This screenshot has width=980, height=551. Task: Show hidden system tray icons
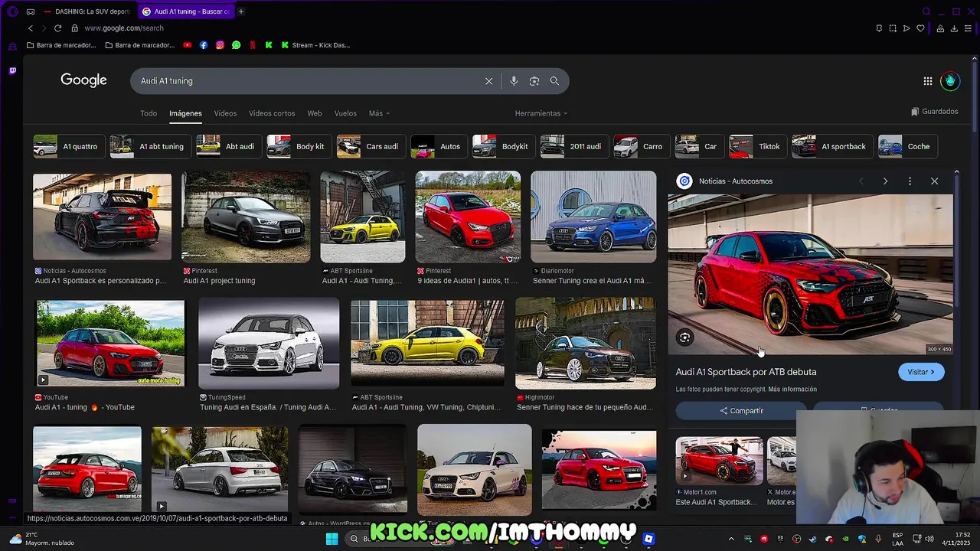click(730, 539)
